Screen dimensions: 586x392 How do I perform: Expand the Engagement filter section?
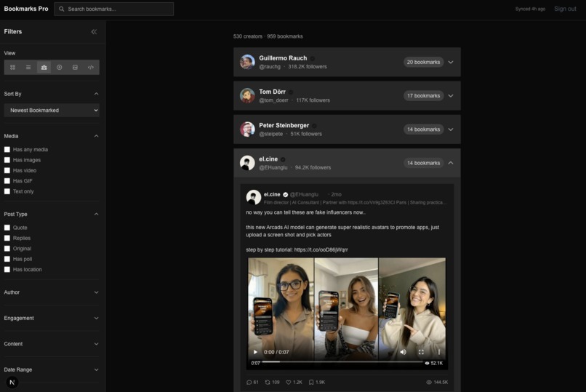click(97, 318)
